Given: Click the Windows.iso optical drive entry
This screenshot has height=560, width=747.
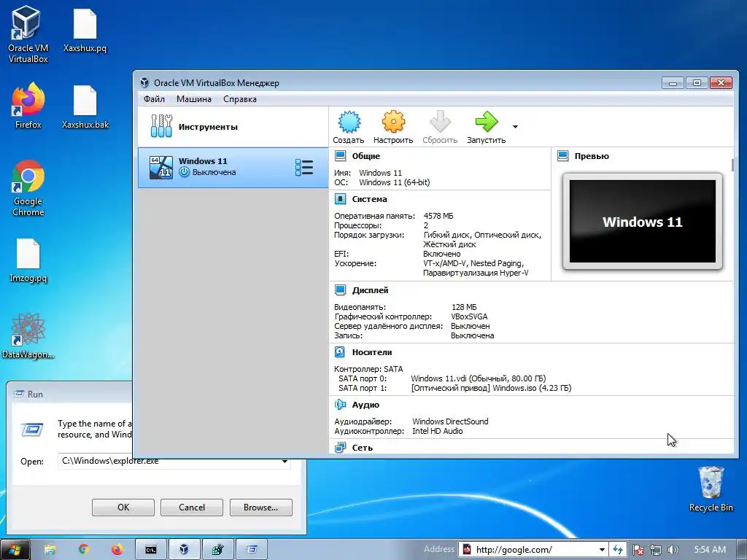Looking at the screenshot, I should (491, 388).
